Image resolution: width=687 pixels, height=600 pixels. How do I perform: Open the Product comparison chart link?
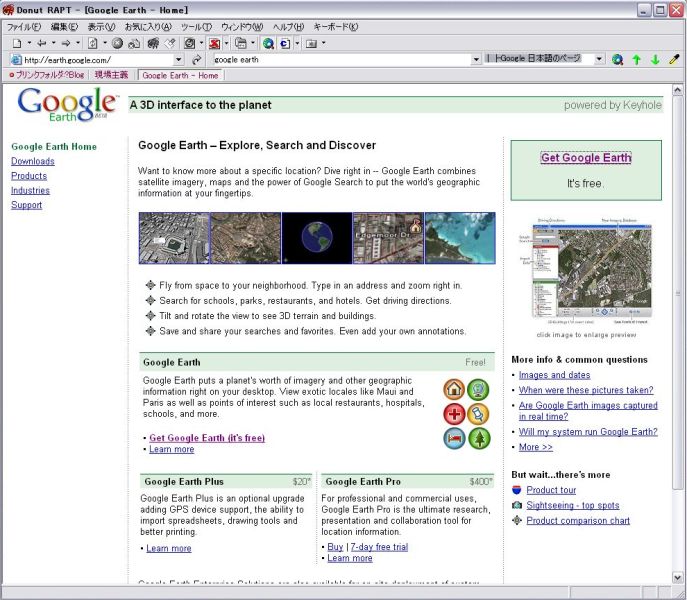pyautogui.click(x=578, y=521)
